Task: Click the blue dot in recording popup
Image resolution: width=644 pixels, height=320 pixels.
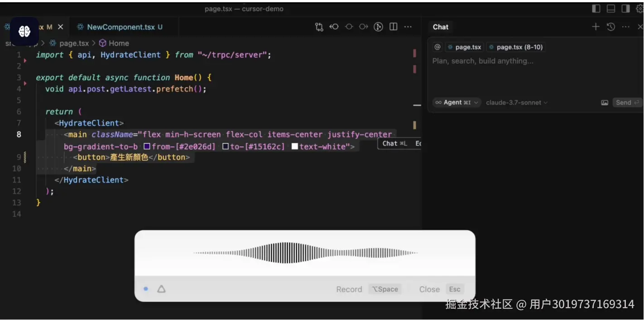Action: point(146,289)
